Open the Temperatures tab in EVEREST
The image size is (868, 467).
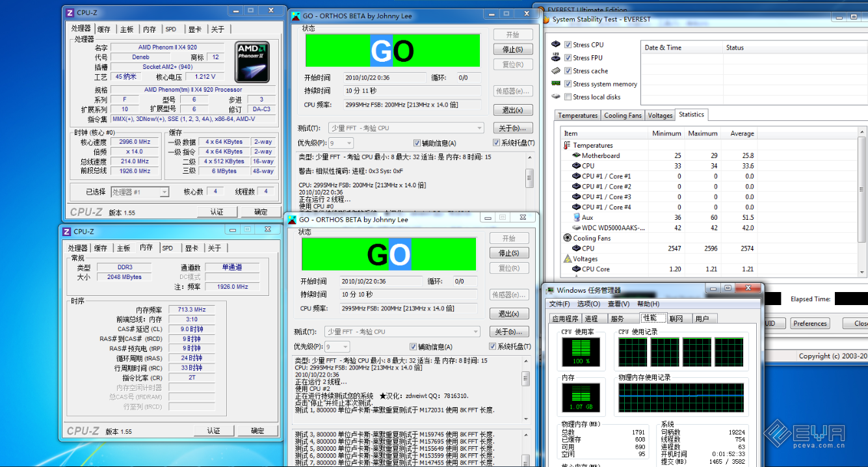[x=578, y=115]
